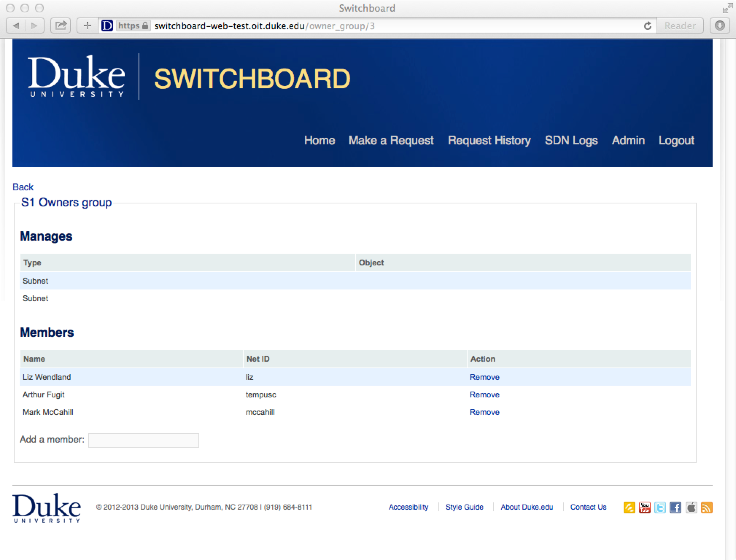The height and width of the screenshot is (560, 736).
Task: Open the RSS feed icon in footer
Action: click(706, 507)
